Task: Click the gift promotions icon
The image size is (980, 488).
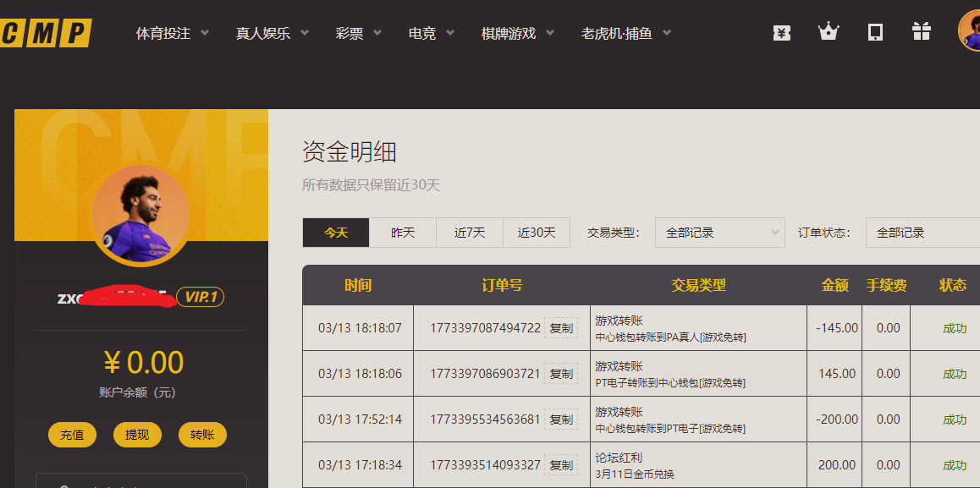Action: pos(921,32)
